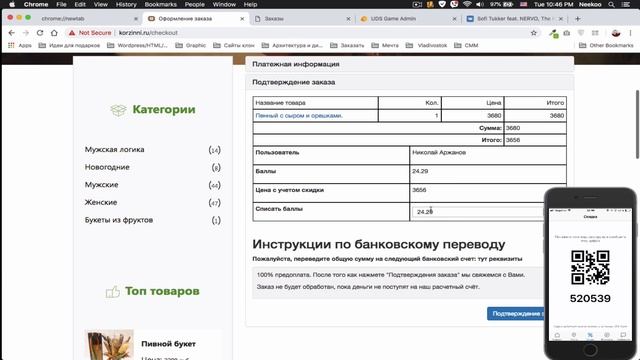Click the Николай Аржанов user cell

click(488, 156)
